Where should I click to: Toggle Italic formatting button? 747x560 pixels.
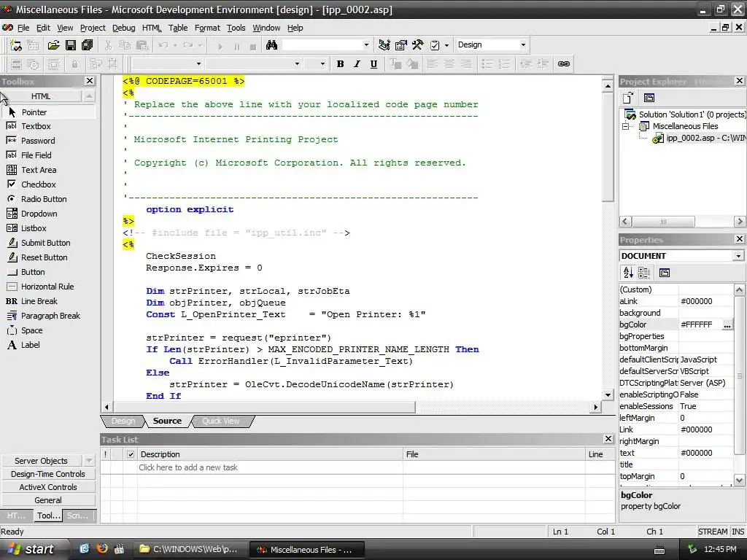(x=357, y=64)
